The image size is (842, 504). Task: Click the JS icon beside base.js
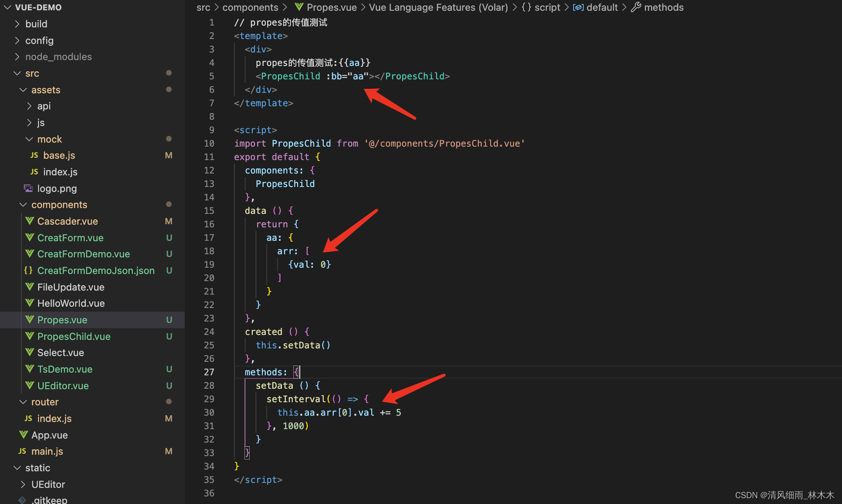[x=34, y=155]
